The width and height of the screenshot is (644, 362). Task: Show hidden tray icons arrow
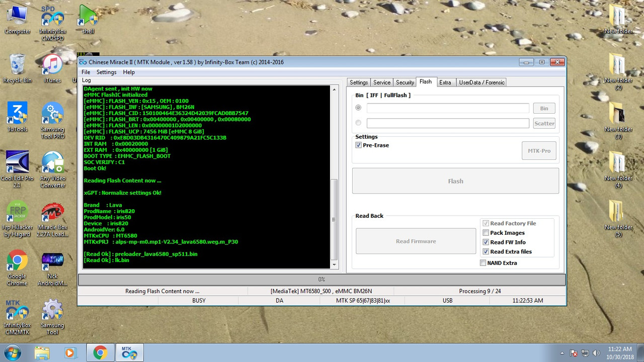point(562,353)
